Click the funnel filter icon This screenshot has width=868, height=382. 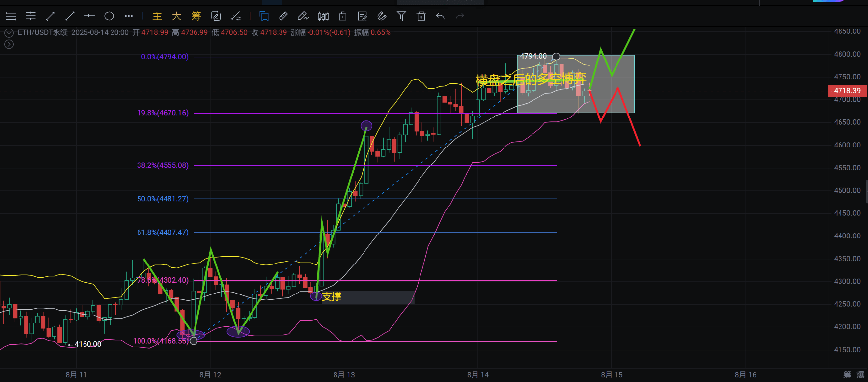click(401, 16)
